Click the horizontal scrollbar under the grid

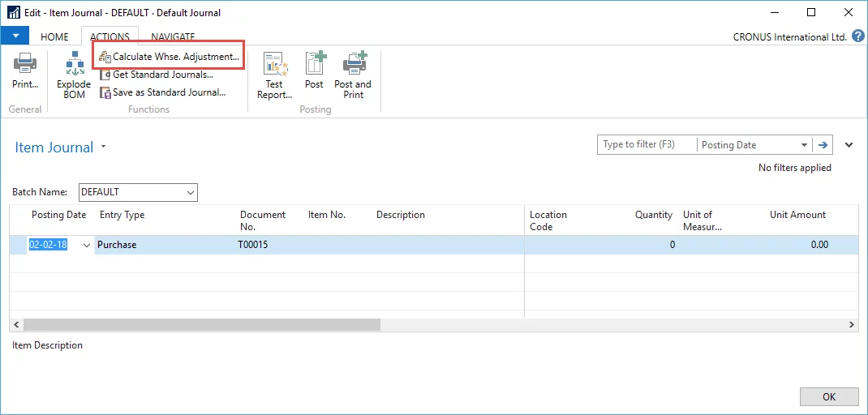click(x=201, y=324)
